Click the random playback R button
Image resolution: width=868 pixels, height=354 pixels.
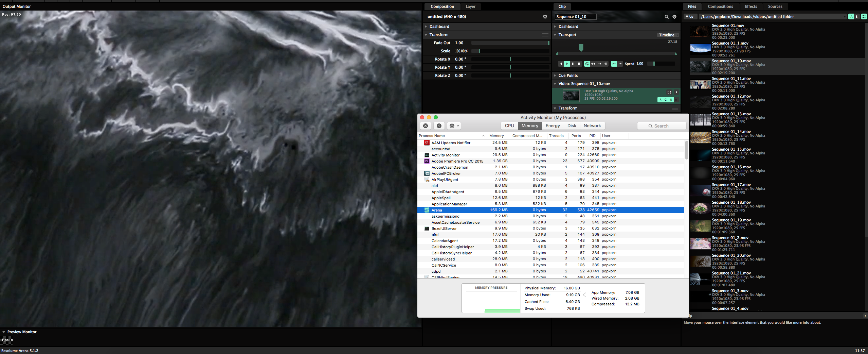[x=579, y=64]
